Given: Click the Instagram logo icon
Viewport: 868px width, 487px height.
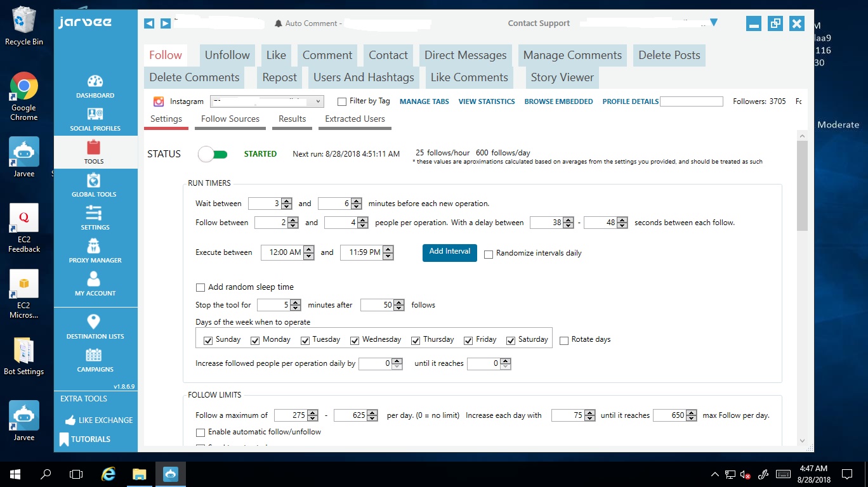Looking at the screenshot, I should point(159,101).
